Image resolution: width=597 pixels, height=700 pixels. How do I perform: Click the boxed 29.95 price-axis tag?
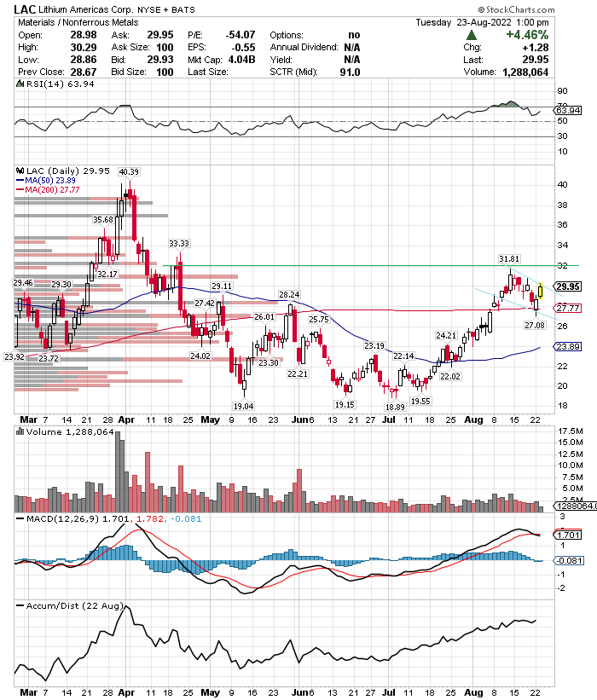pos(568,286)
